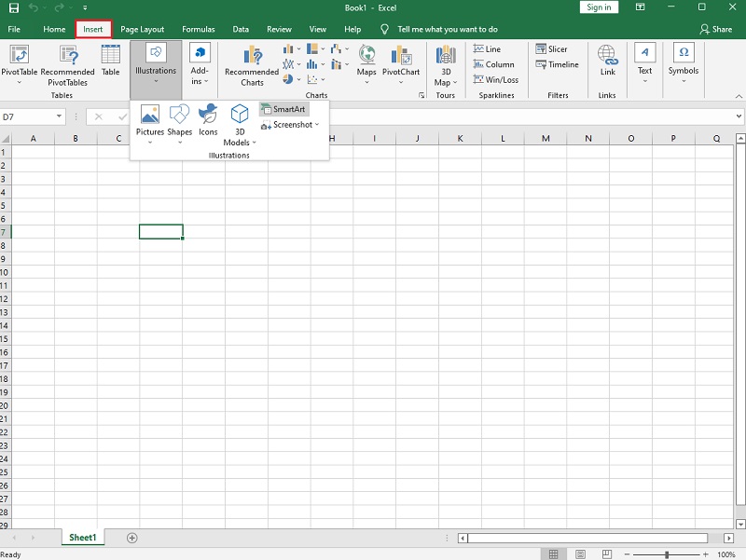This screenshot has height=560, width=746.
Task: Insert SmartArt graphic
Action: (284, 109)
